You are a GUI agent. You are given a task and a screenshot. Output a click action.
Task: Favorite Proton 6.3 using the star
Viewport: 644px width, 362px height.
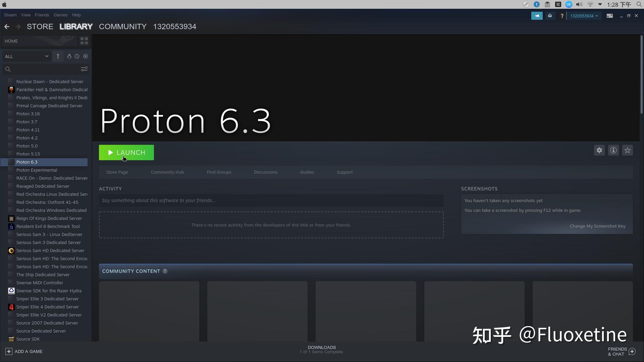point(628,150)
